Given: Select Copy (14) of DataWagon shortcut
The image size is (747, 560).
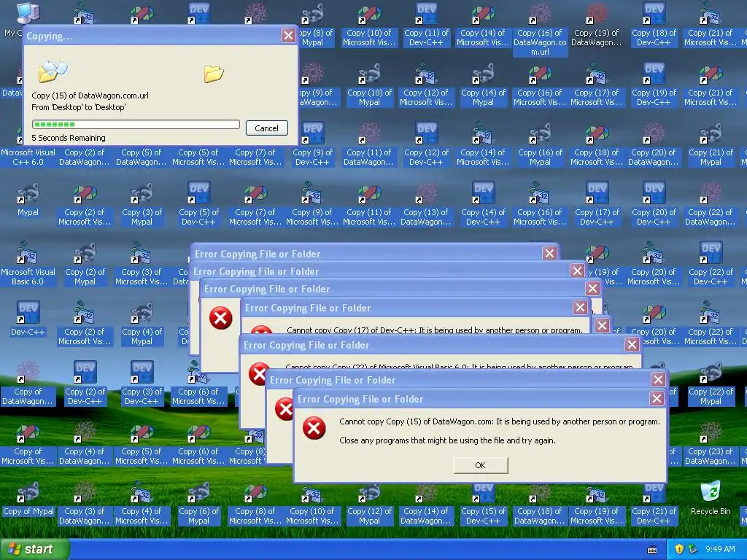Looking at the screenshot, I should pos(426,505).
